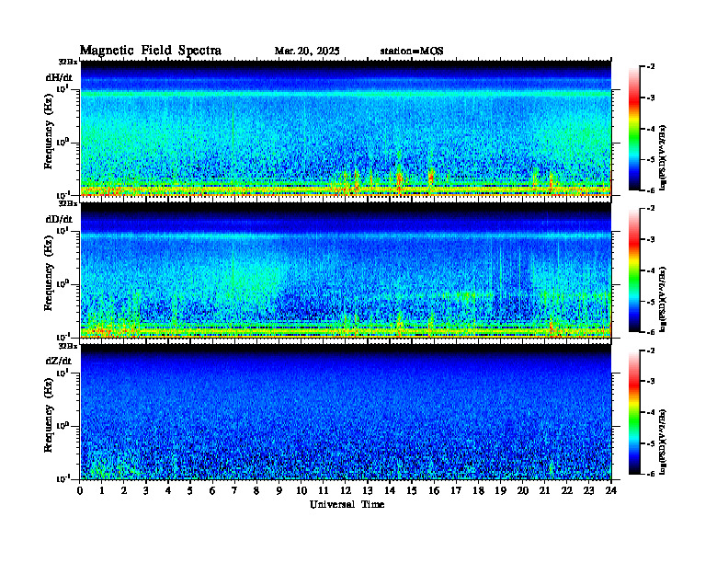Click hour "7" on the Universal Time axis
Image resolution: width=728 pixels, height=563 pixels.
(x=234, y=491)
